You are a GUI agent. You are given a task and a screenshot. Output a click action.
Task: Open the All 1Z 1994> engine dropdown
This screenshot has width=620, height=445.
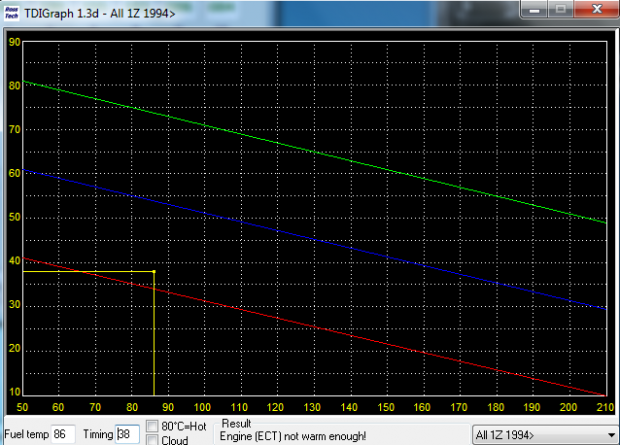click(x=544, y=435)
